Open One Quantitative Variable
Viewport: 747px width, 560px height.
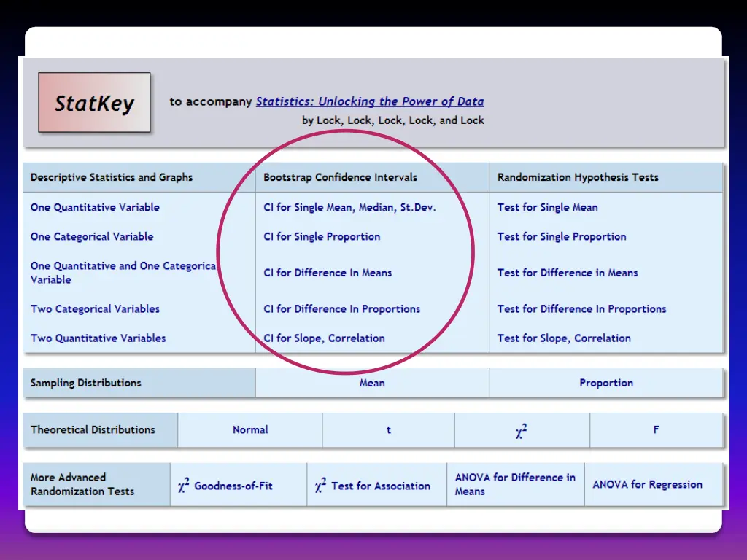point(95,207)
